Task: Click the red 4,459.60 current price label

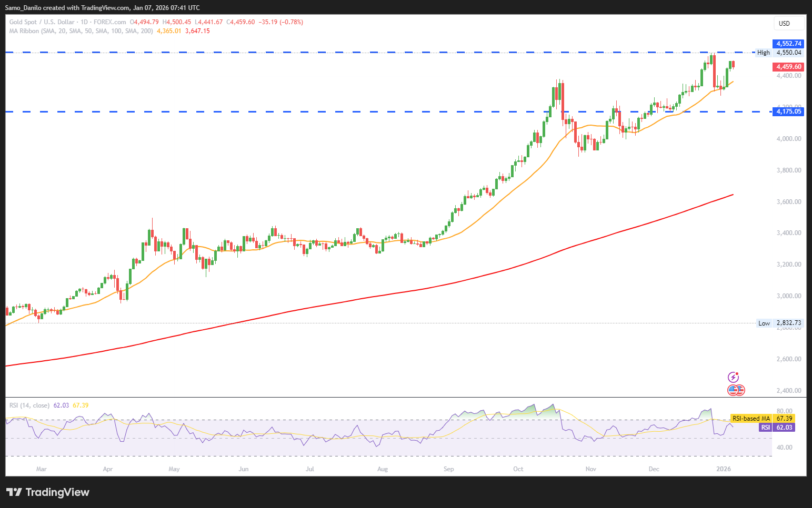Action: [x=788, y=67]
